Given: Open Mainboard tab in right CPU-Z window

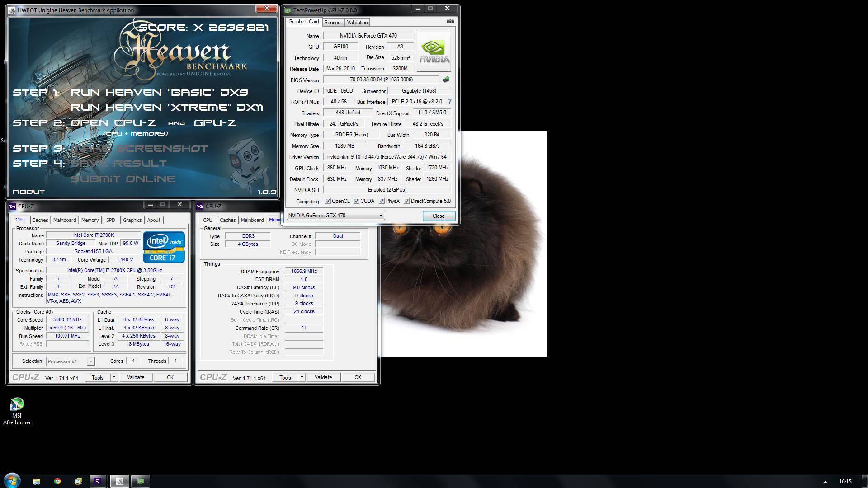Looking at the screenshot, I should coord(252,220).
